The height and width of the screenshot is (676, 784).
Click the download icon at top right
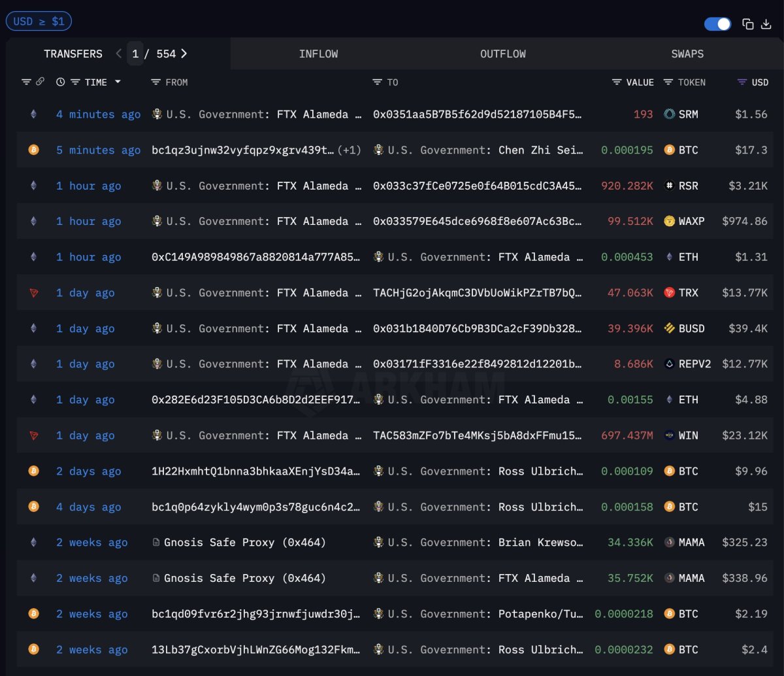point(766,24)
